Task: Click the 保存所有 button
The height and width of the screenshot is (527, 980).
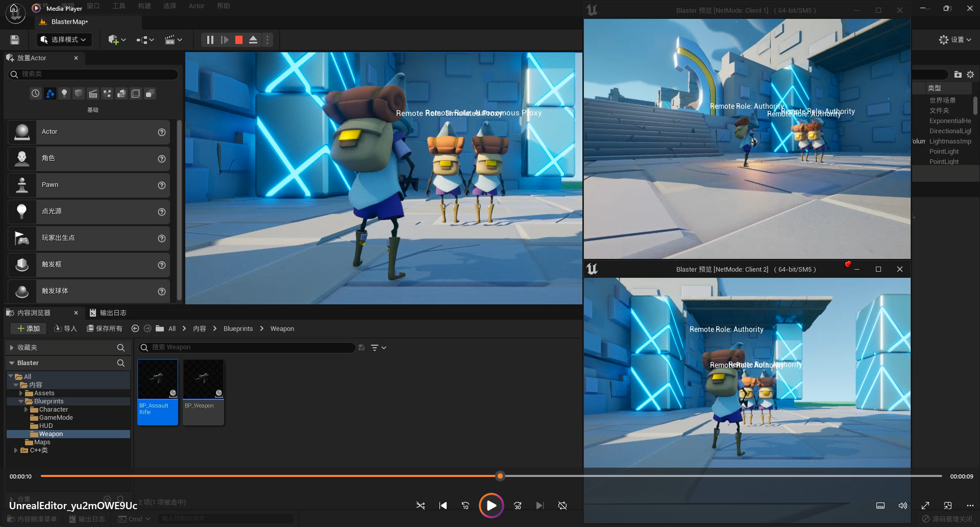Action: [x=105, y=329]
